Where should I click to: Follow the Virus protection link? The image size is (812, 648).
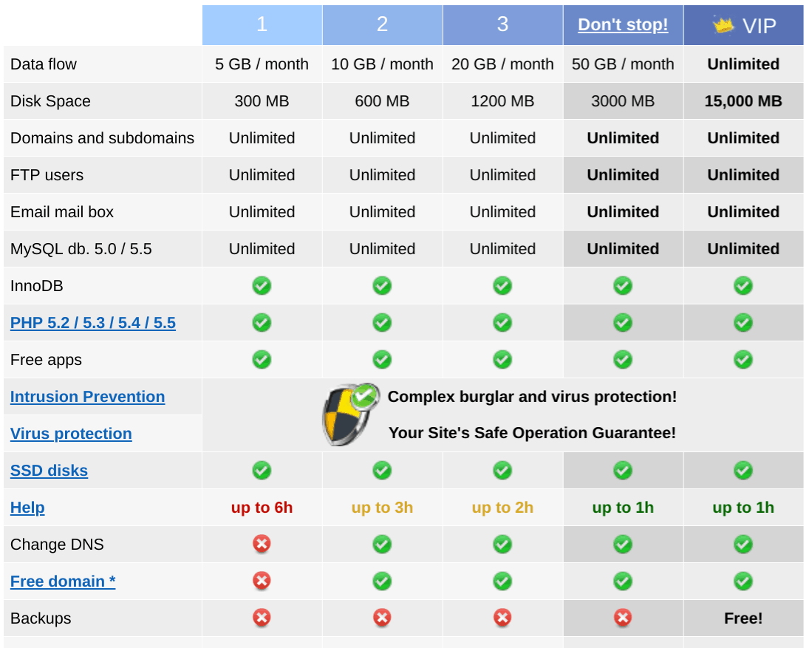pyautogui.click(x=71, y=434)
